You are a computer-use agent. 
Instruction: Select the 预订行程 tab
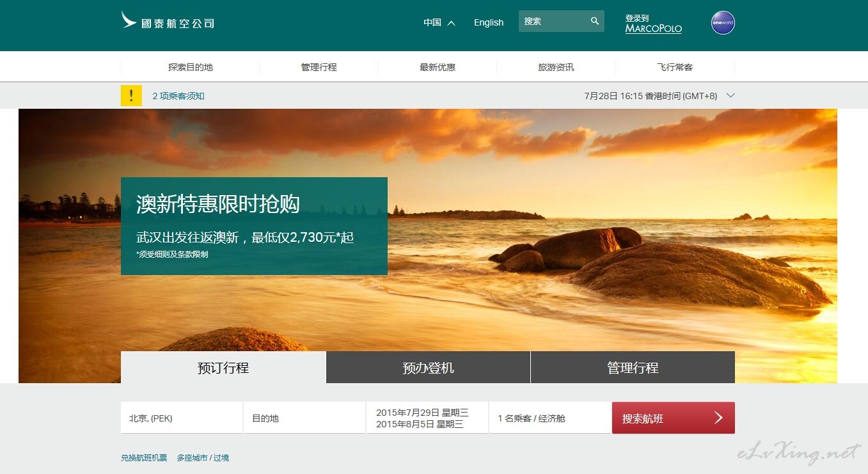click(223, 368)
